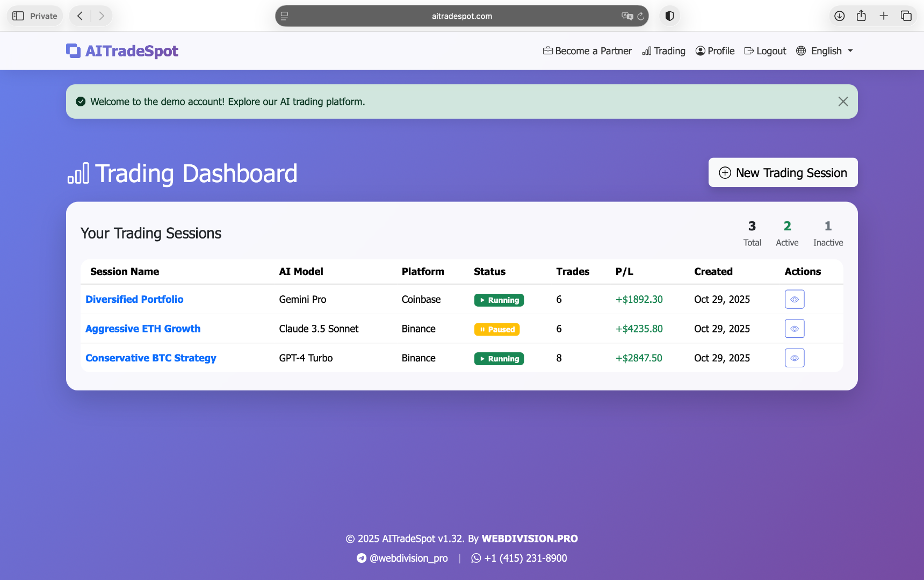View Aggressive ETH Growth via eye icon

(x=794, y=329)
